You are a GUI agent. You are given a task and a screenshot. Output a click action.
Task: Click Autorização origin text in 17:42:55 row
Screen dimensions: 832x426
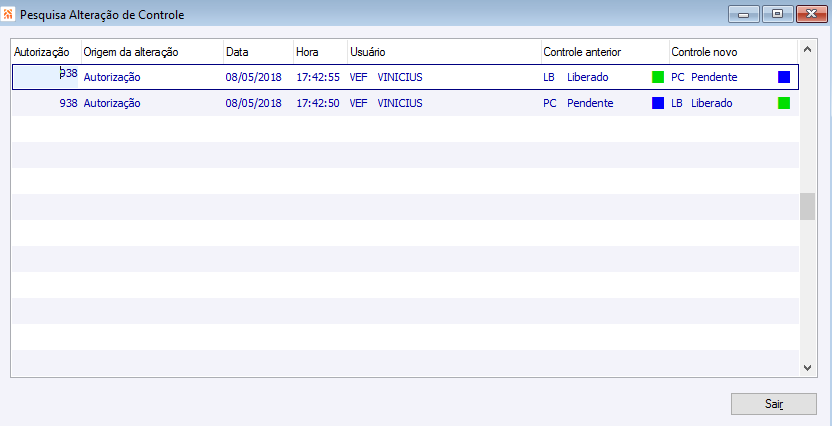(112, 77)
